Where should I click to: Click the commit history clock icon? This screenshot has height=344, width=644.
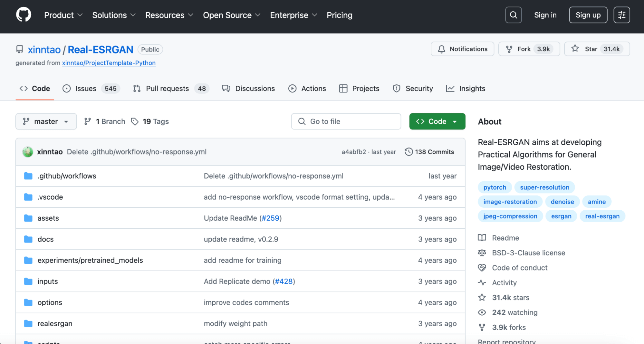tap(409, 152)
